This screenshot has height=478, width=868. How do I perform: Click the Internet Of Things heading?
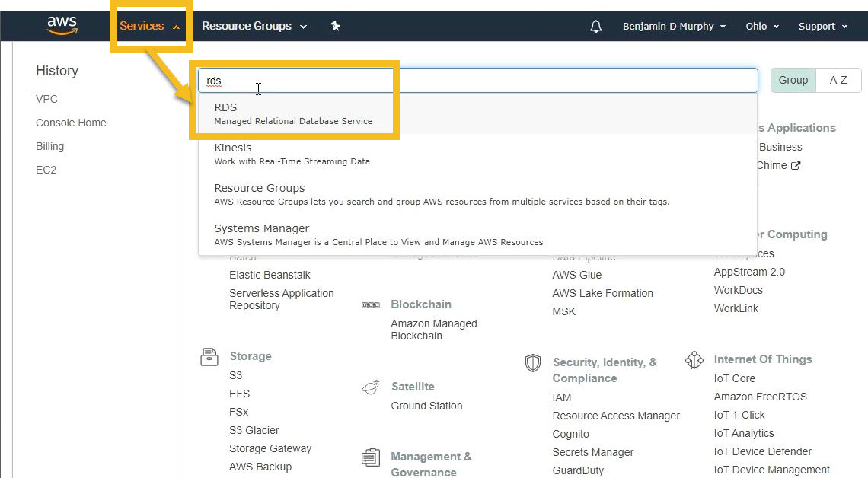[x=762, y=359]
